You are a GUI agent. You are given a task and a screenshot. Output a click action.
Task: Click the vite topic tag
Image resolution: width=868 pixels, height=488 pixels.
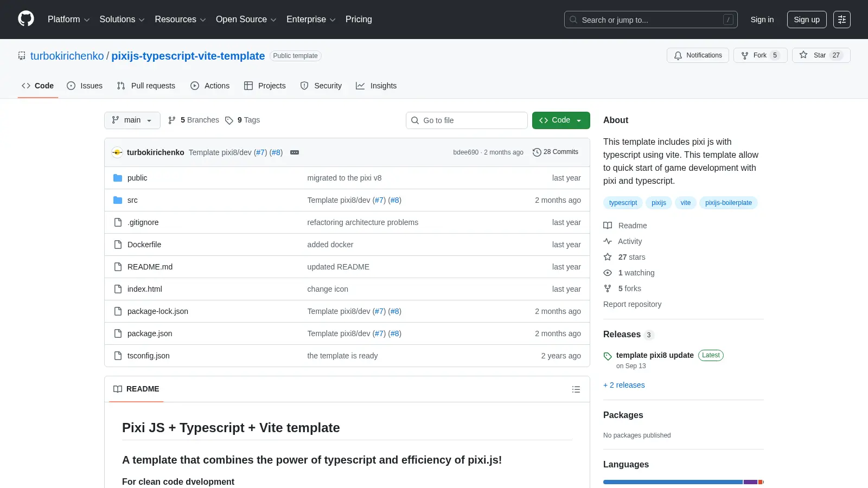point(686,203)
